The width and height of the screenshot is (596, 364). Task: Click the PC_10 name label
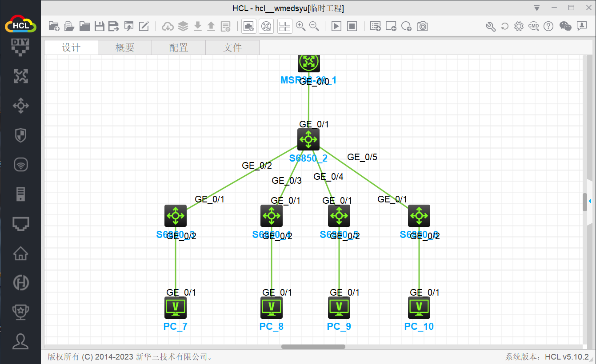pyautogui.click(x=419, y=327)
